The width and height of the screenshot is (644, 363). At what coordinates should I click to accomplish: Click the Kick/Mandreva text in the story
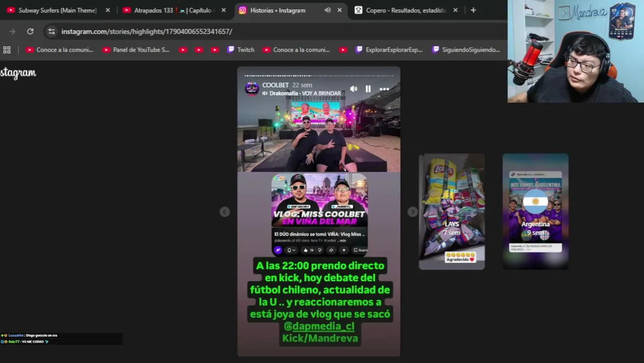(320, 338)
